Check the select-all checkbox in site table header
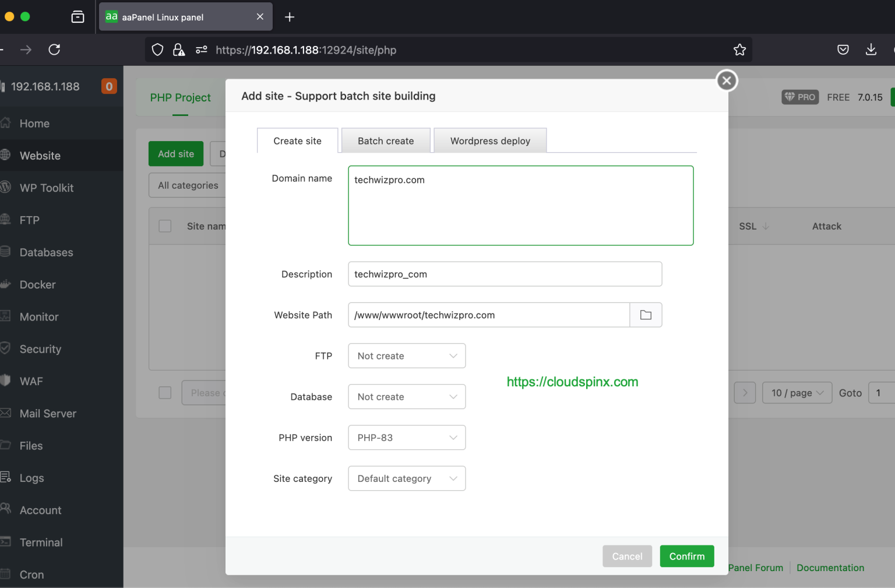 click(x=165, y=226)
